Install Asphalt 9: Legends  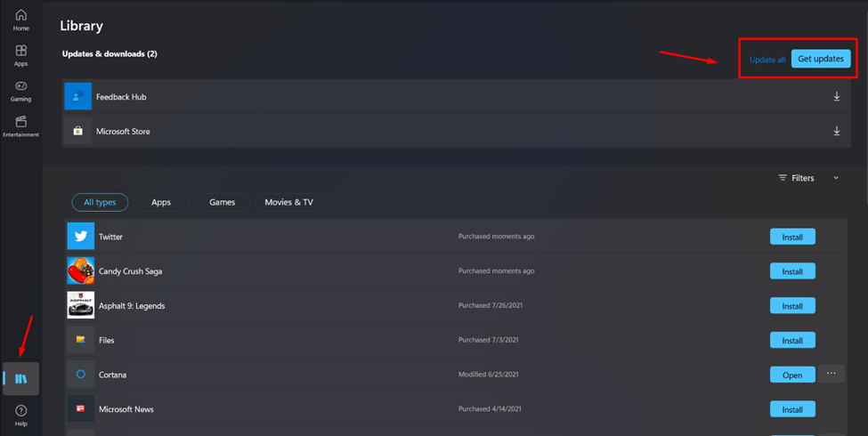(792, 306)
